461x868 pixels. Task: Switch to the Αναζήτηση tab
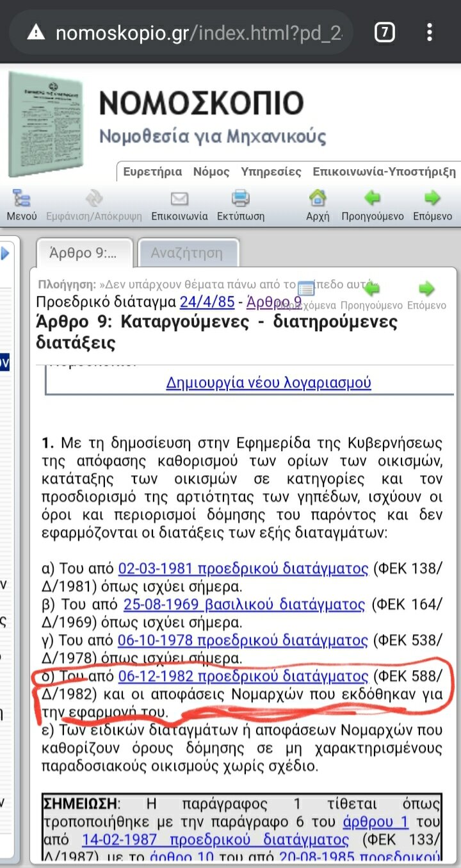pos(187,253)
